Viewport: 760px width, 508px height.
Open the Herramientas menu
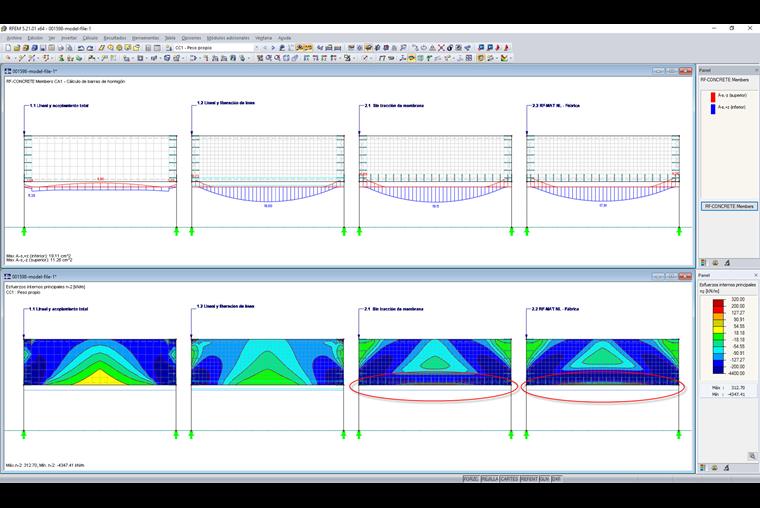point(145,38)
